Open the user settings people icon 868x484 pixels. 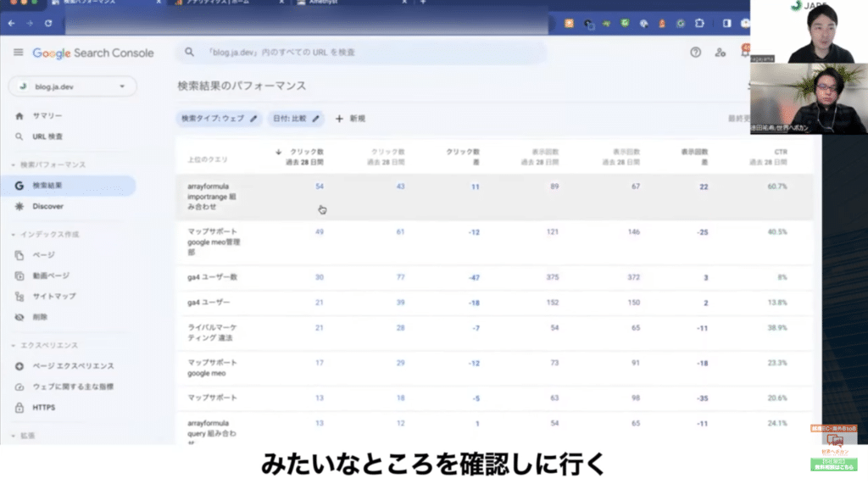pyautogui.click(x=720, y=52)
